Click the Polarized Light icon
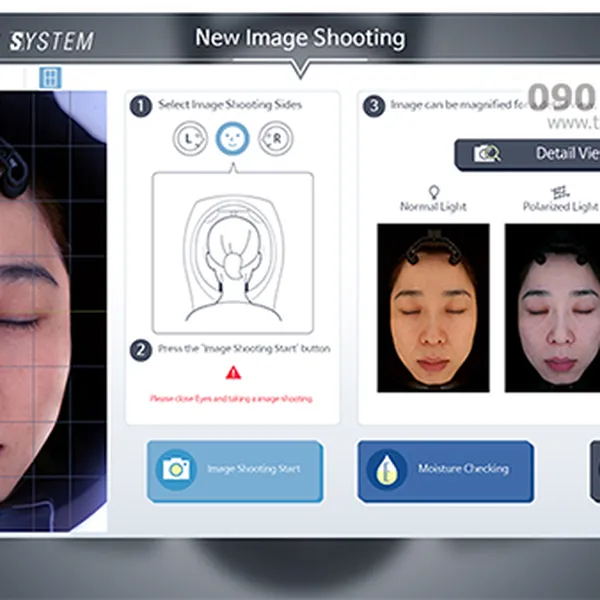 tap(560, 190)
